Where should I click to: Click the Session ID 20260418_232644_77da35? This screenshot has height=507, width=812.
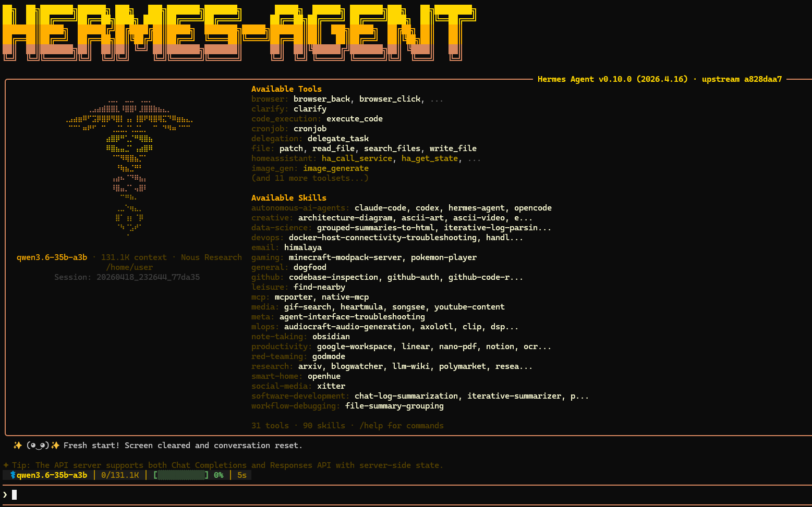[148, 277]
